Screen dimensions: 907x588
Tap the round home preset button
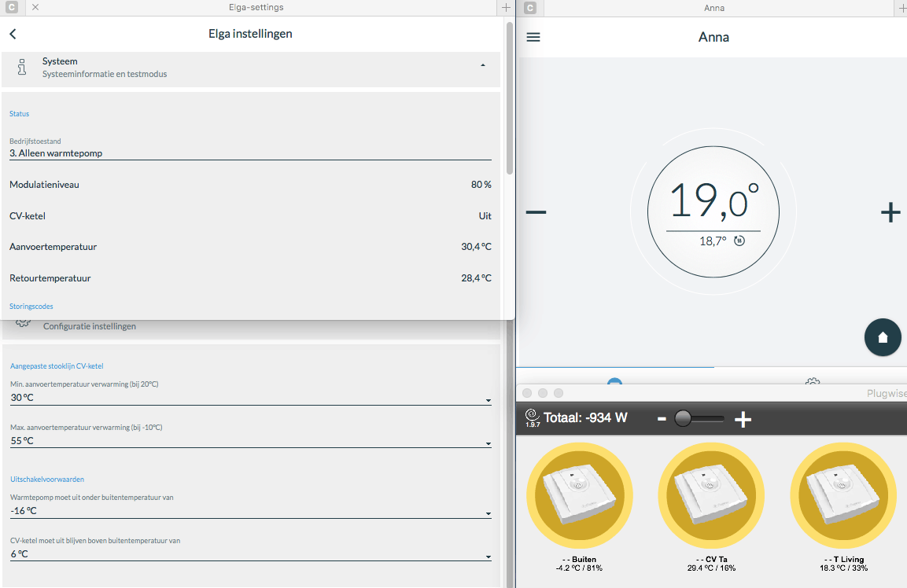coord(882,337)
